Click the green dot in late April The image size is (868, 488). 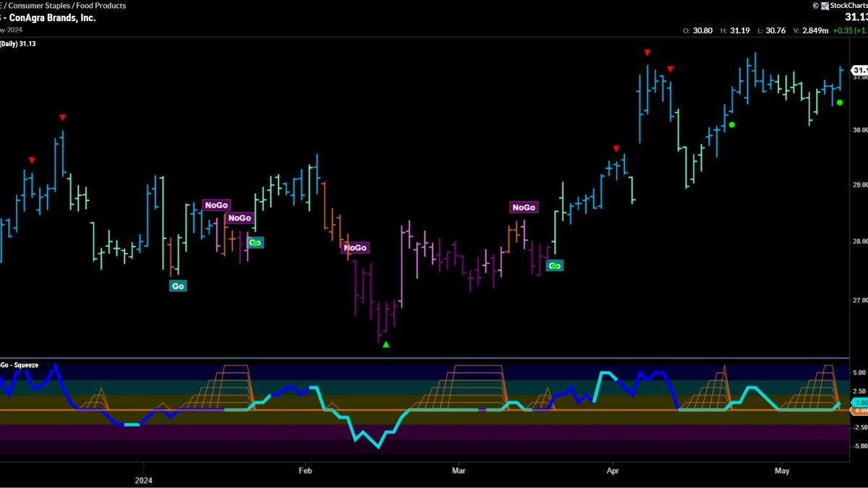tap(732, 124)
